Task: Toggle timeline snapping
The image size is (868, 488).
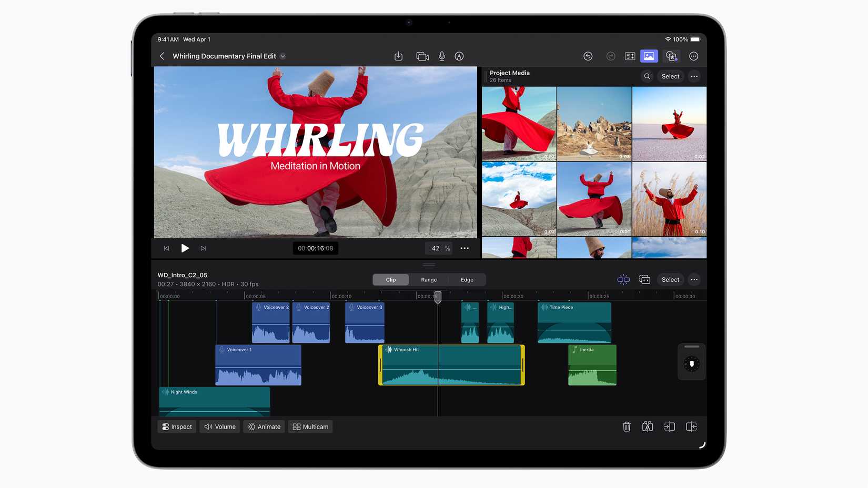Action: 623,280
